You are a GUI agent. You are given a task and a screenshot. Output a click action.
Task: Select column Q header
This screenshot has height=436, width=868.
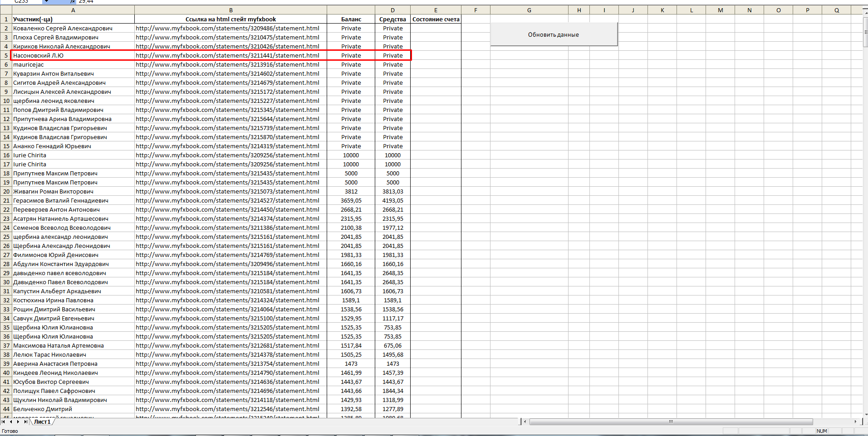[x=836, y=10]
